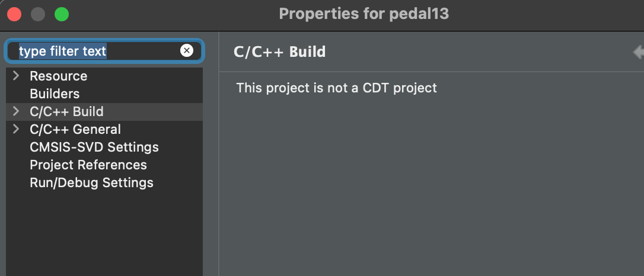Open the C/C++ General page
Viewport: 644px width, 276px height.
click(75, 129)
